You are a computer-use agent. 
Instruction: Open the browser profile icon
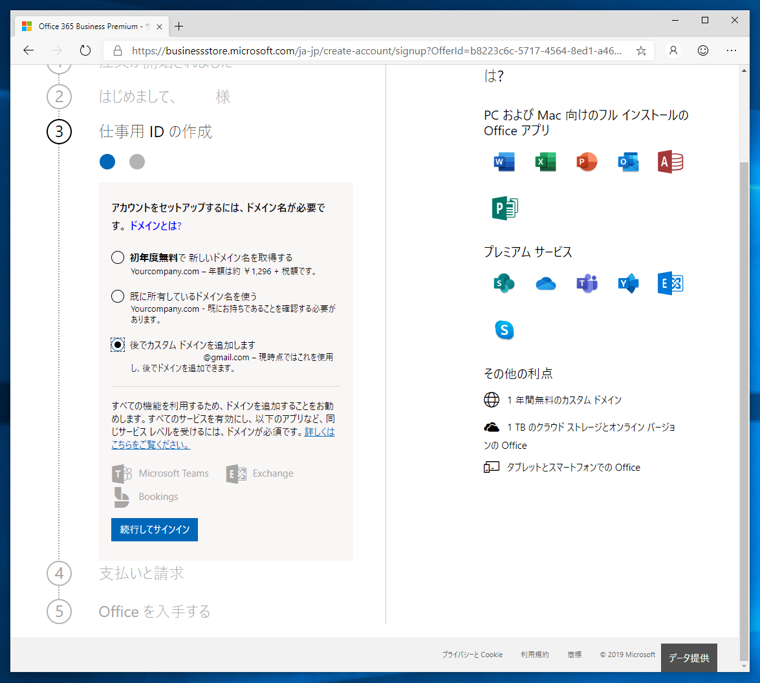click(x=673, y=50)
